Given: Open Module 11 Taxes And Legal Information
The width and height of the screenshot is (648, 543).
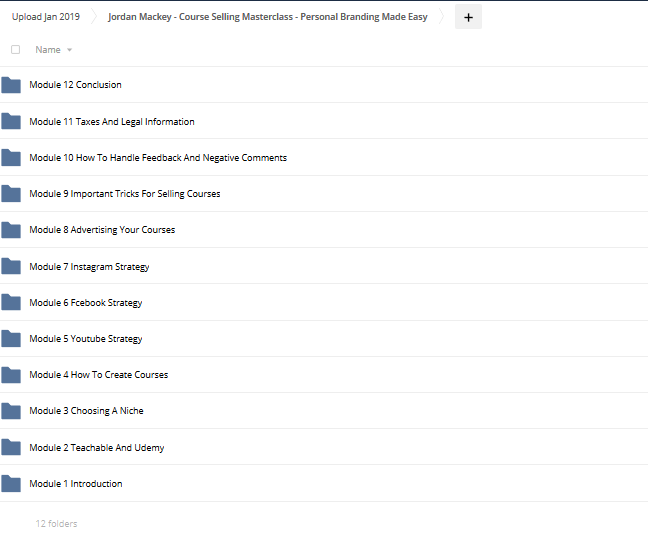Looking at the screenshot, I should click(x=112, y=121).
